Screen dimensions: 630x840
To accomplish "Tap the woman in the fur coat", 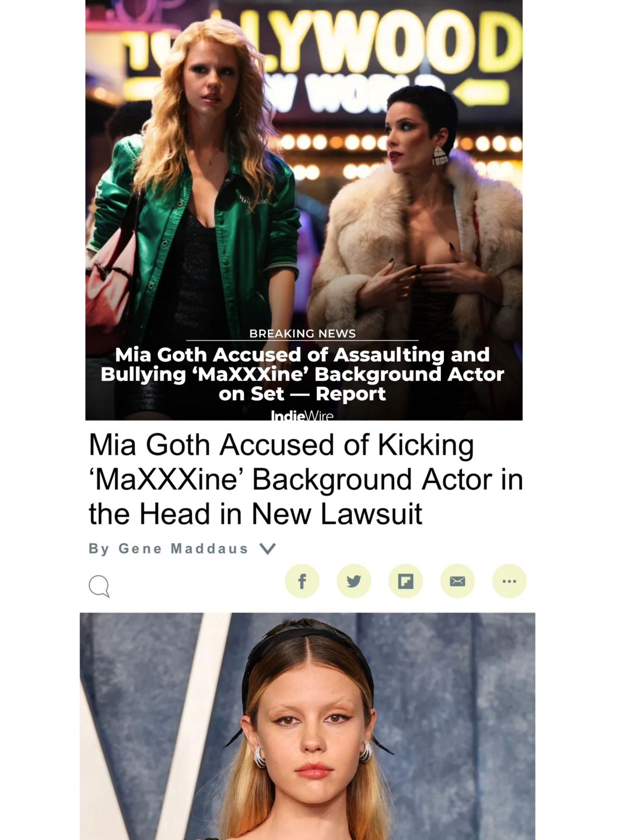I will click(x=417, y=233).
